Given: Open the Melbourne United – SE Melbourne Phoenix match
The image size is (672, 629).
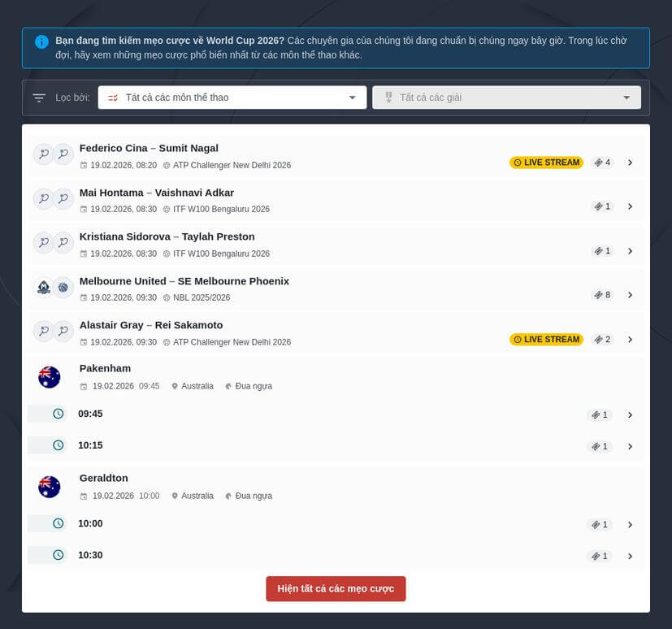Looking at the screenshot, I should point(336,289).
